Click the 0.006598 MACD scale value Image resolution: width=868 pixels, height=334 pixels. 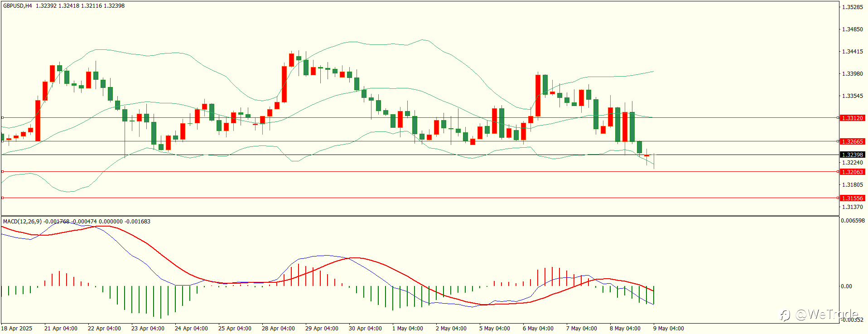point(853,221)
